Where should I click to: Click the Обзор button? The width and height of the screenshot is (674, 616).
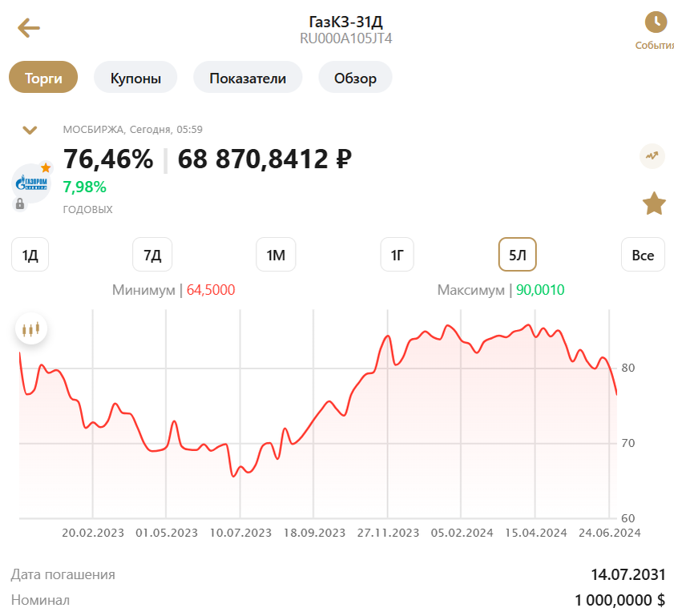[x=355, y=77]
